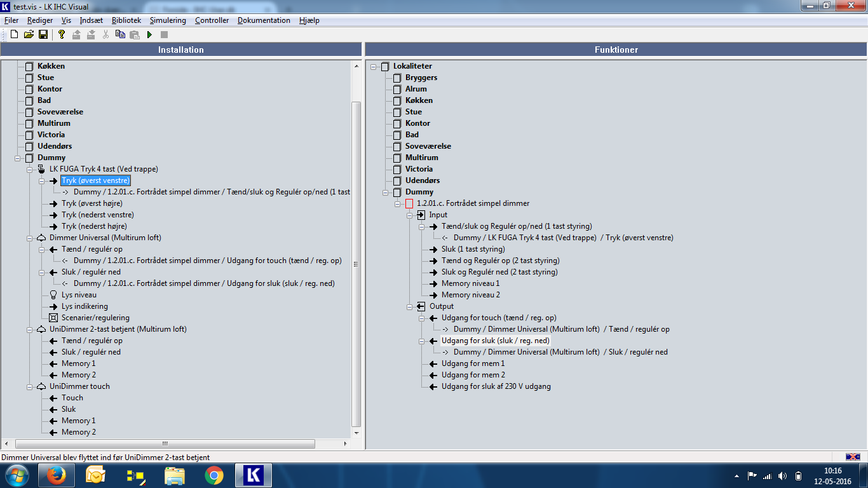Collapse the UniDimmer touch node
The width and height of the screenshot is (868, 488).
pos(30,386)
